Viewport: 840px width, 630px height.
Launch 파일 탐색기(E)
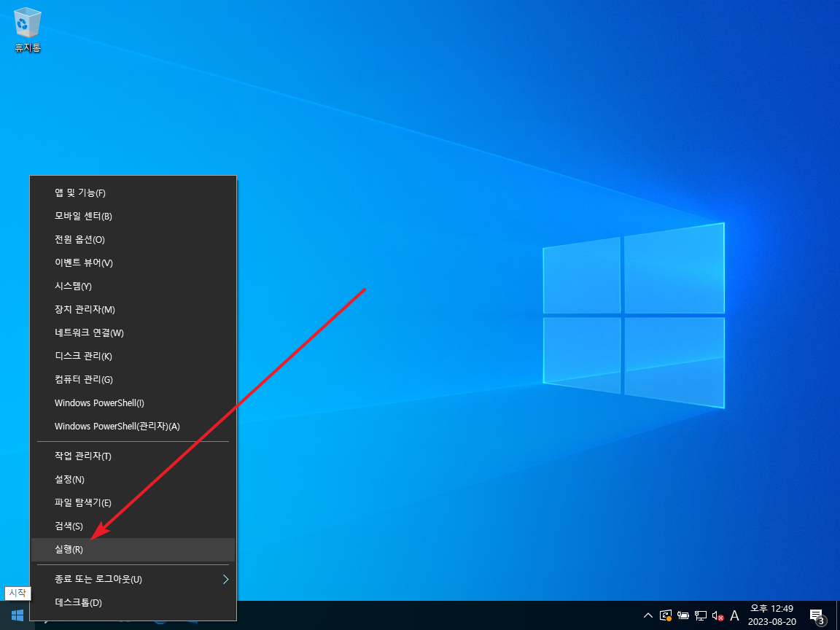tap(133, 503)
